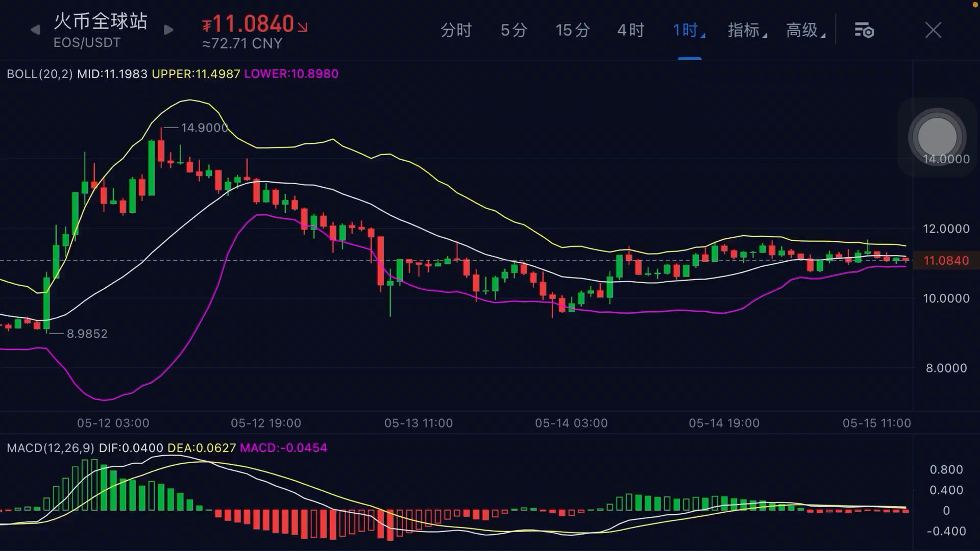Tap the 11.0840 price axis tag
The width and height of the screenshot is (980, 551).
946,261
